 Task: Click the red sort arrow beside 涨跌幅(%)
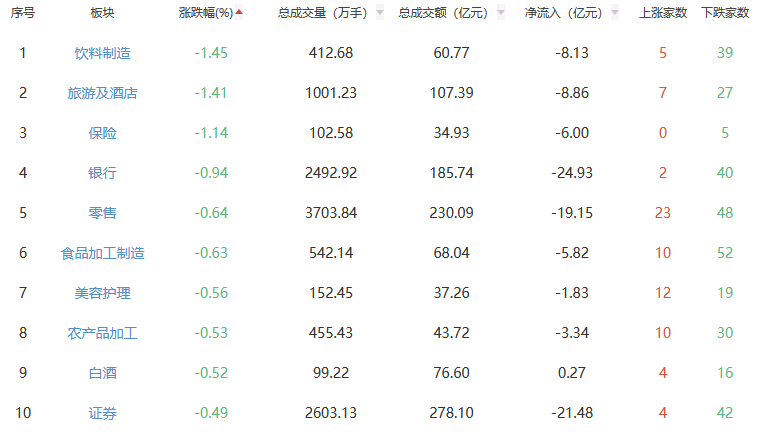tap(239, 13)
